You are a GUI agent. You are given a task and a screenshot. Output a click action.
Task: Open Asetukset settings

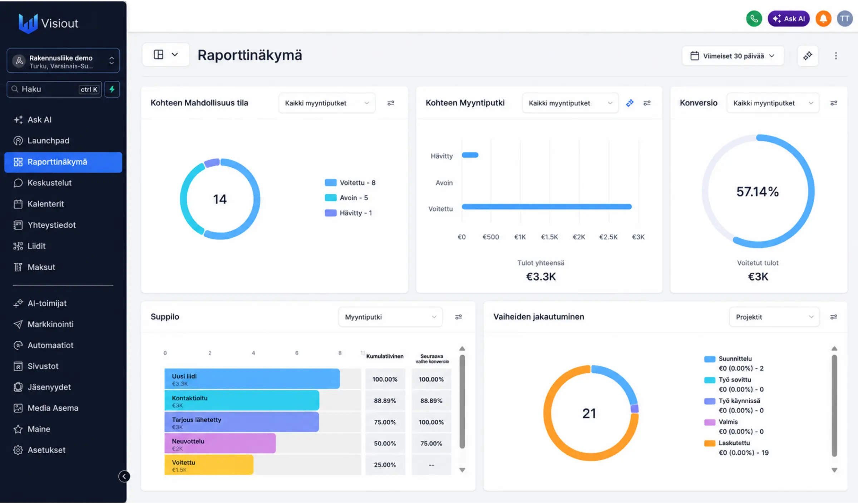tap(63, 450)
